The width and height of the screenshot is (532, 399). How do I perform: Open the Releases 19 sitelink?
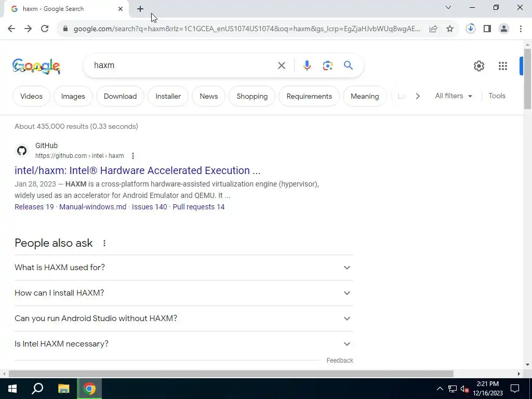tap(34, 207)
